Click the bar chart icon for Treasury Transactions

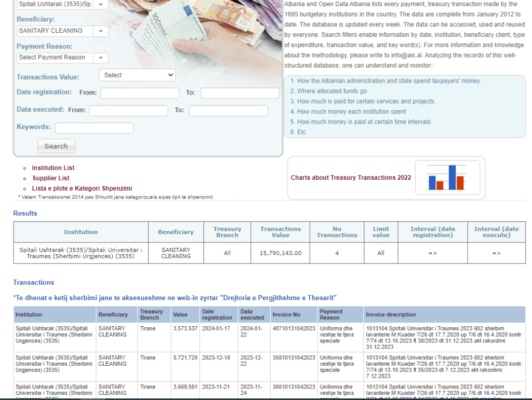[x=446, y=178]
